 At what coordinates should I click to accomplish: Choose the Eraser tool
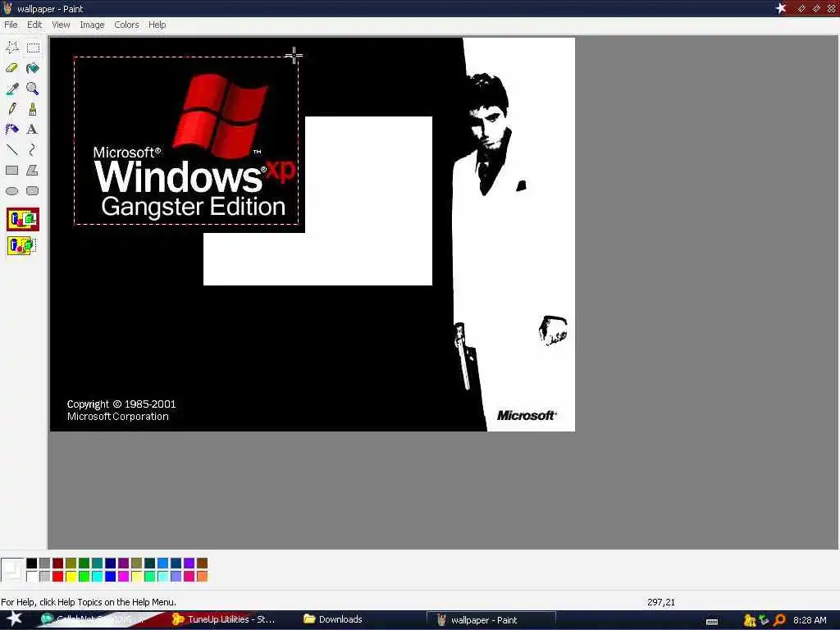click(11, 68)
